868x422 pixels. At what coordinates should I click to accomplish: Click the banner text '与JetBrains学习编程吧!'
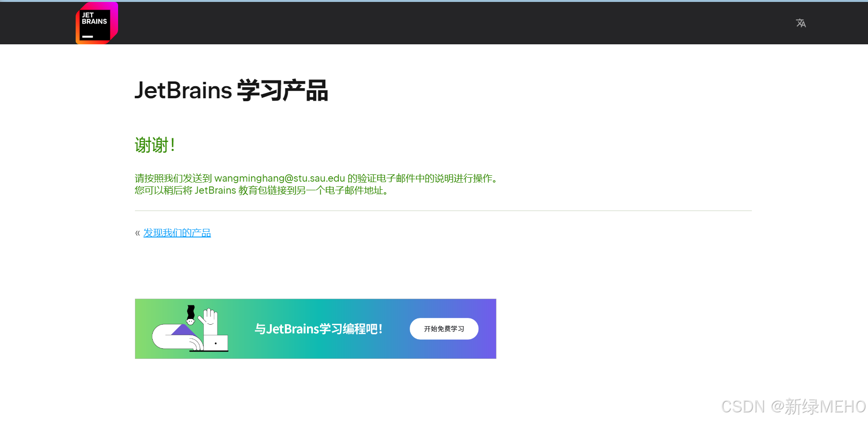tap(319, 329)
